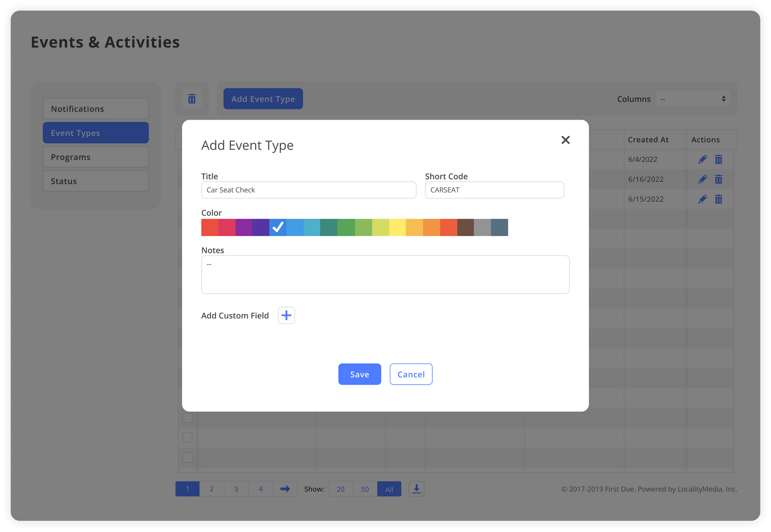Image resolution: width=771 pixels, height=532 pixels.
Task: Open the Columns dropdown
Action: click(693, 98)
